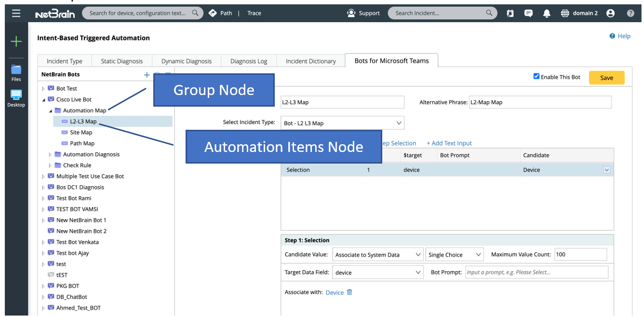The width and height of the screenshot is (644, 317).
Task: Click the question mark help icon in the top bar
Action: tap(631, 14)
